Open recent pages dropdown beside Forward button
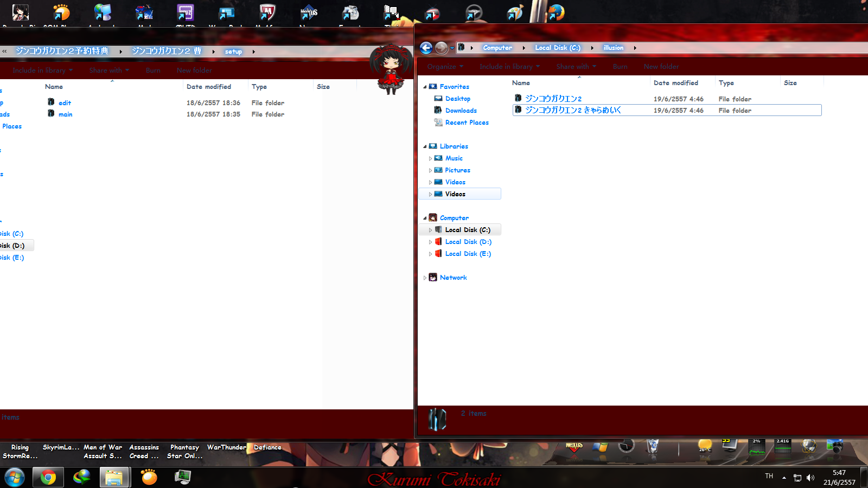This screenshot has height=488, width=868. [x=452, y=48]
